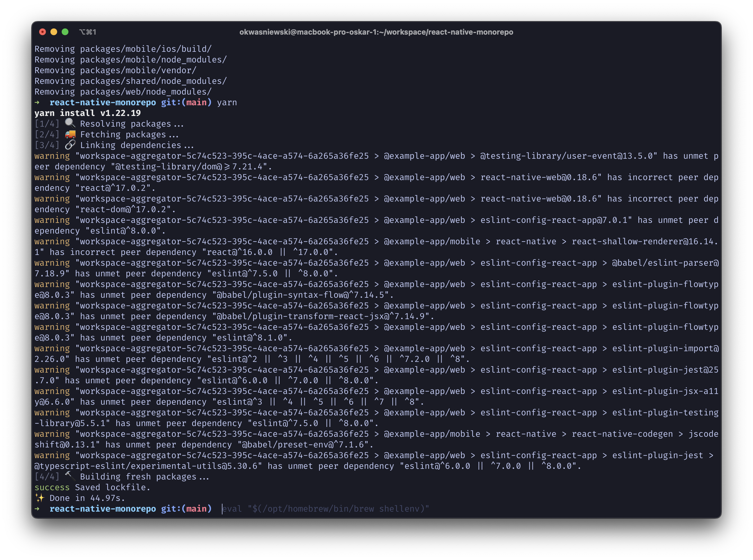This screenshot has width=753, height=560.
Task: Click the green zoom window button
Action: 65,32
